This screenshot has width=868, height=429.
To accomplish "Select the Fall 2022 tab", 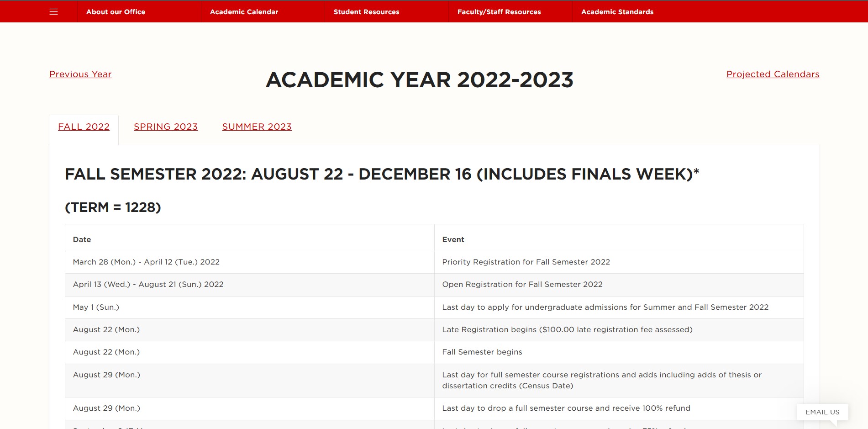I will 84,127.
